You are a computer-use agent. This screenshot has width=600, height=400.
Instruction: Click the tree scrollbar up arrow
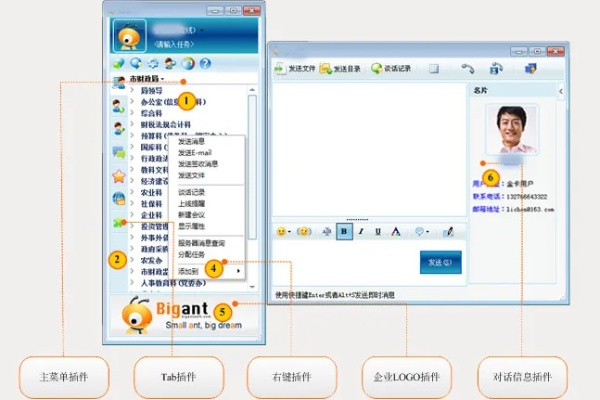click(252, 90)
